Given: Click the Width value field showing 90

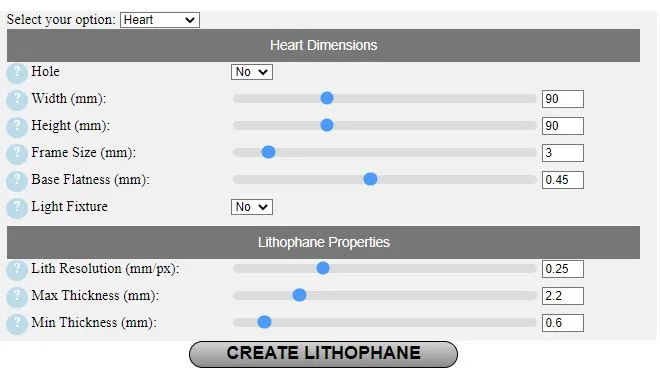Looking at the screenshot, I should click(x=563, y=99).
